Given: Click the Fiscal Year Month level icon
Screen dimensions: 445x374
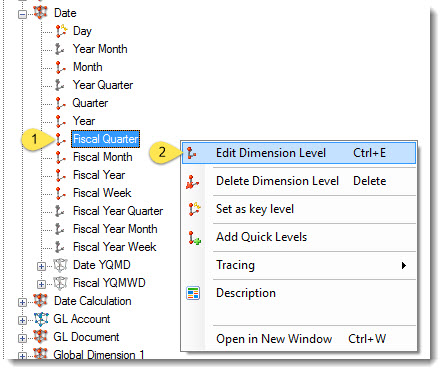Looking at the screenshot, I should point(60,229).
